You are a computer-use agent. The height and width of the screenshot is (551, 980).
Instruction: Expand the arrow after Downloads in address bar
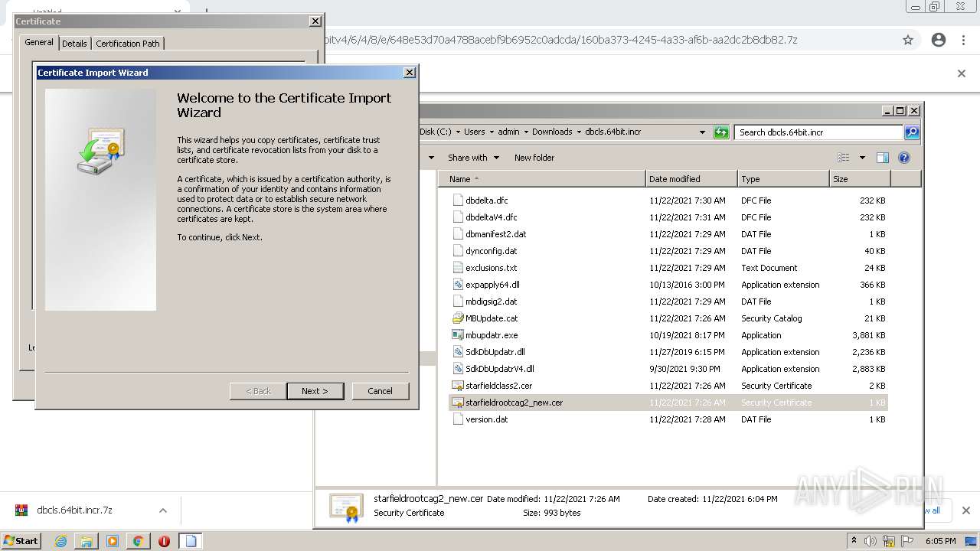(579, 132)
